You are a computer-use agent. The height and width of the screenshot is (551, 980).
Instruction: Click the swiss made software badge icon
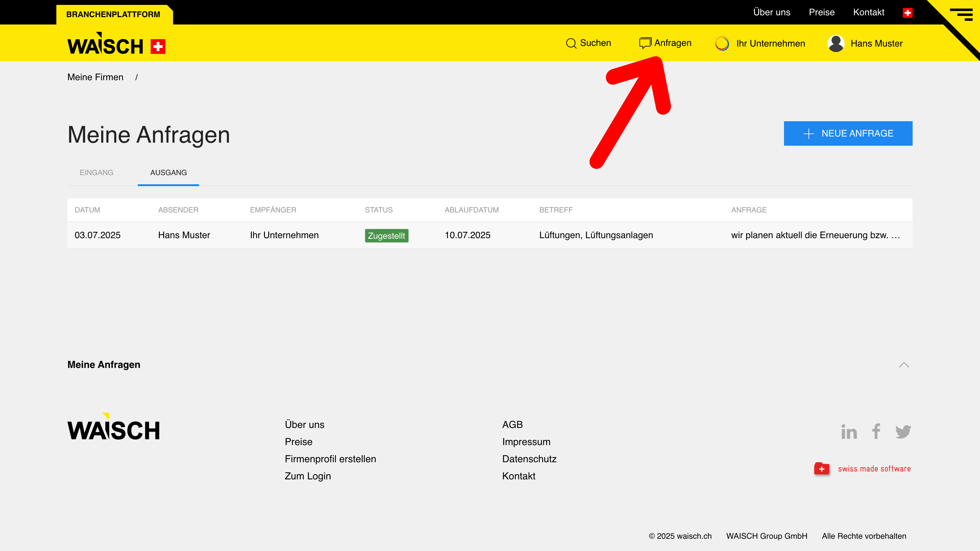pos(822,468)
